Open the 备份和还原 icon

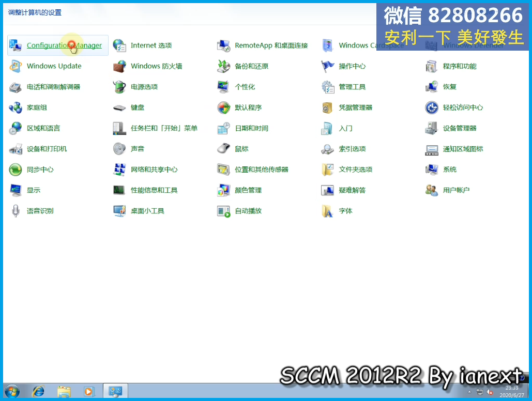click(223, 66)
